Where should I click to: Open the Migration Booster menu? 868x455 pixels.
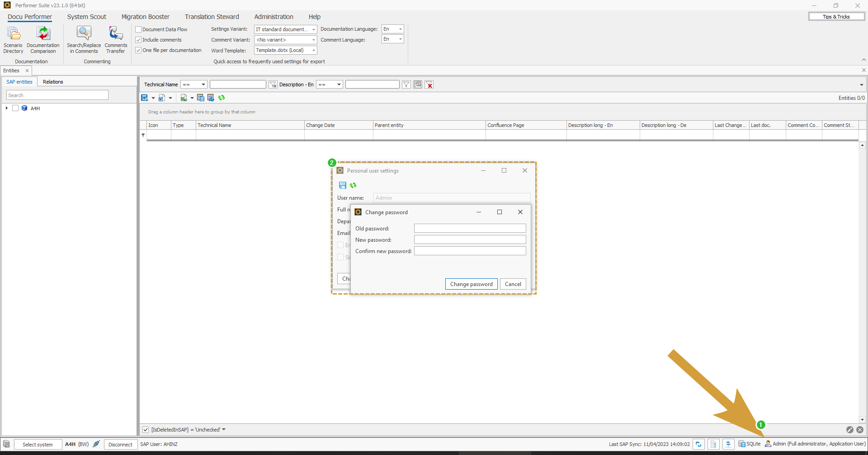tap(145, 17)
